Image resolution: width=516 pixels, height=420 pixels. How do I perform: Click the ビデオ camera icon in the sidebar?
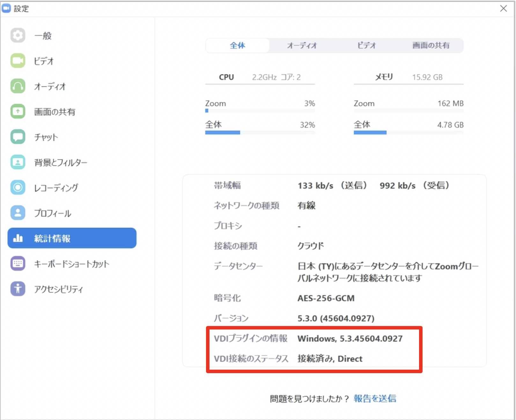click(18, 61)
